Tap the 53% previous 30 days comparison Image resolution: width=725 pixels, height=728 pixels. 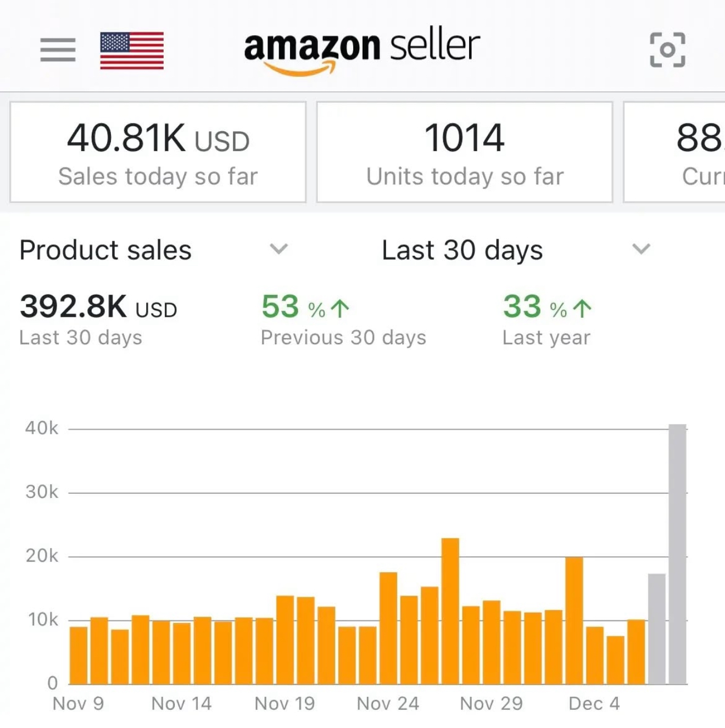[343, 320]
